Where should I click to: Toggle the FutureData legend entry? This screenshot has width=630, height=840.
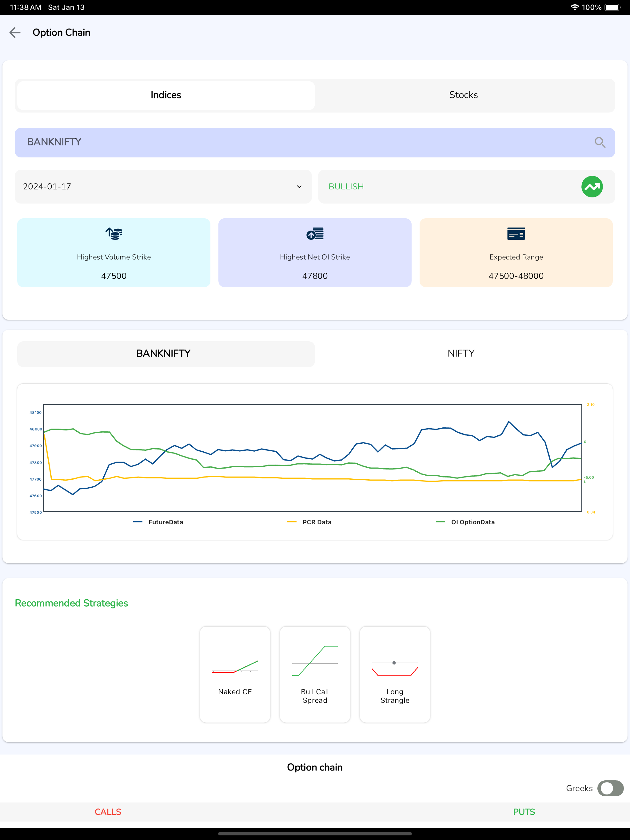[158, 522]
